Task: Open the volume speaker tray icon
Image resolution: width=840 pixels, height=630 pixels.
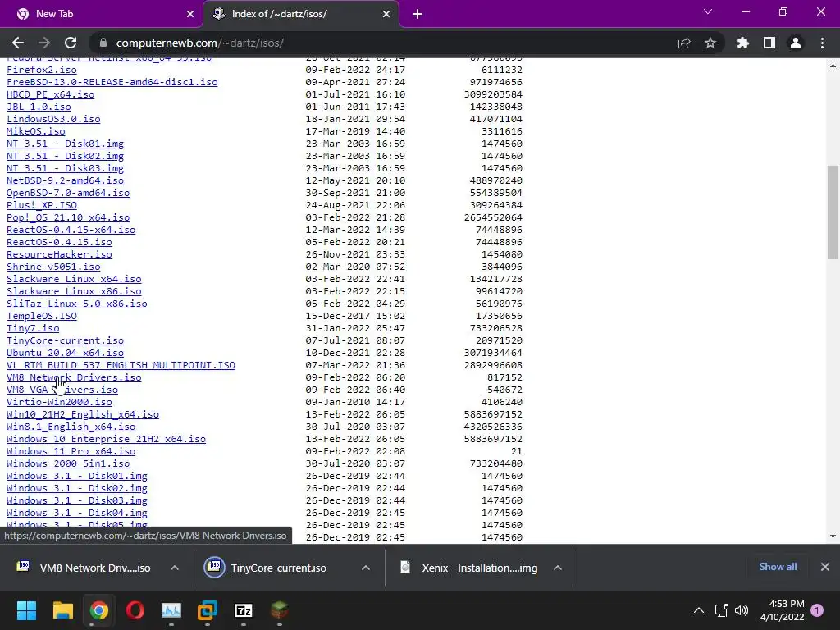Action: coord(742,610)
